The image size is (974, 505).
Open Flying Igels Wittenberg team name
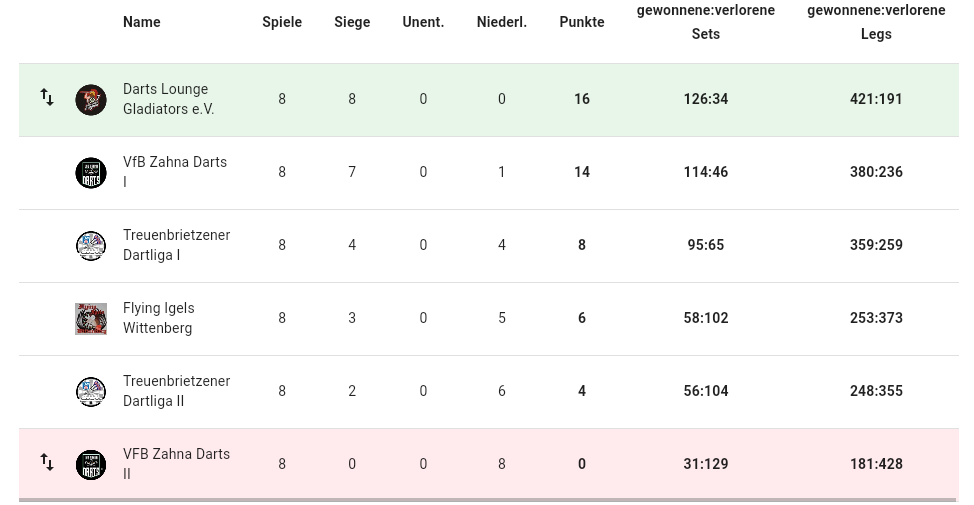point(158,318)
